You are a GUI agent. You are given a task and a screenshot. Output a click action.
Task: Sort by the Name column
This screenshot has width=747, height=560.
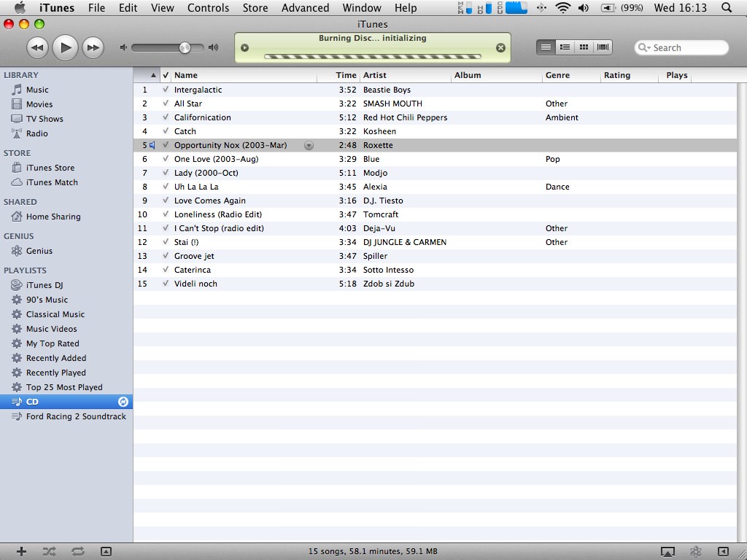pyautogui.click(x=244, y=75)
